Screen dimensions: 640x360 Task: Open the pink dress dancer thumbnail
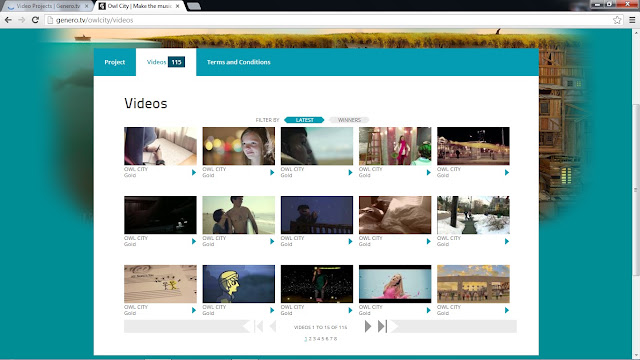(x=395, y=284)
